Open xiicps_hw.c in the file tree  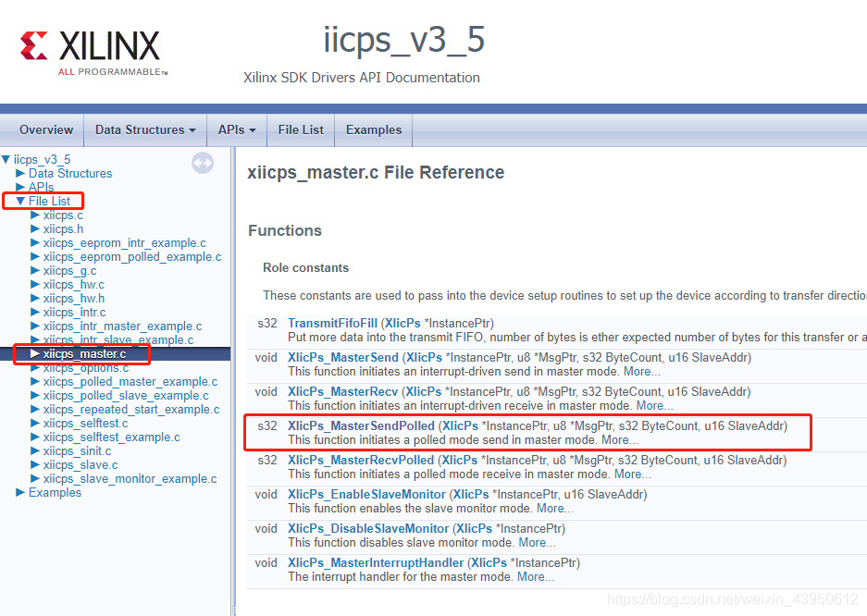73,285
